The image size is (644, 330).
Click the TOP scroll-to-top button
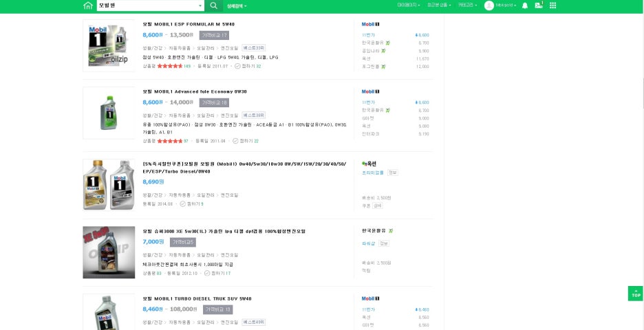[636, 294]
